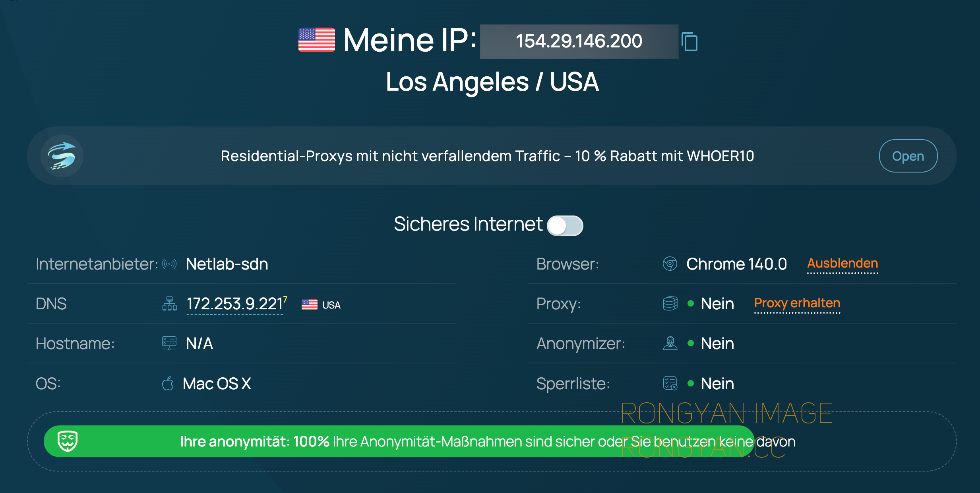The width and height of the screenshot is (980, 493).
Task: Click the green 100% anonymity progress bar
Action: (x=399, y=441)
